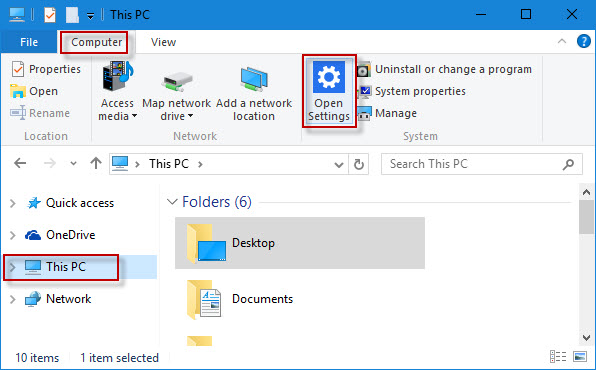Collapse the Folders (6) group
Image resolution: width=596 pixels, height=370 pixels.
173,202
